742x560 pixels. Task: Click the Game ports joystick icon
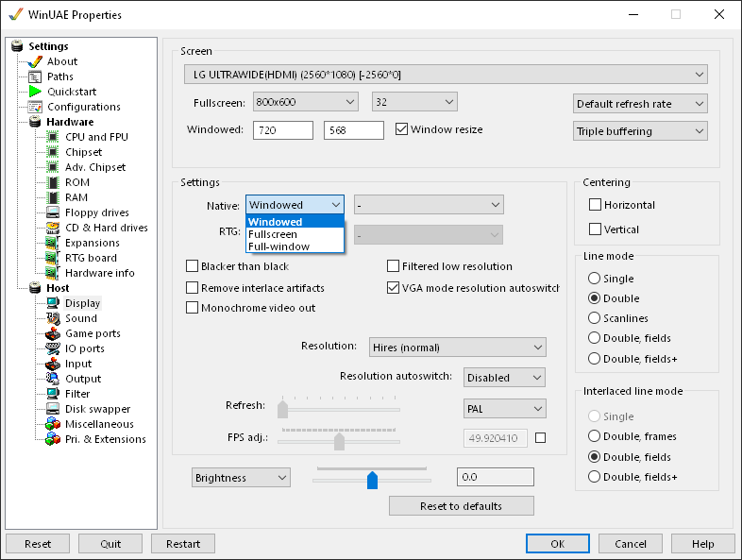(53, 333)
